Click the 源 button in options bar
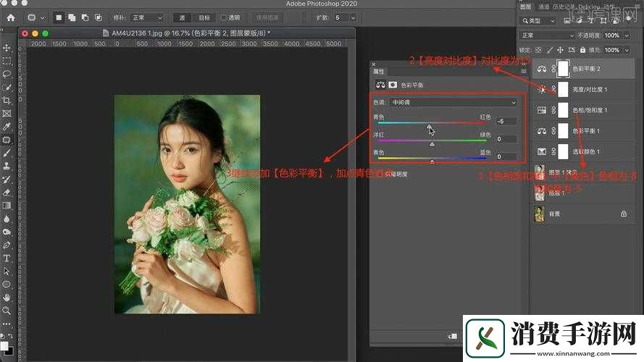 pos(183,17)
